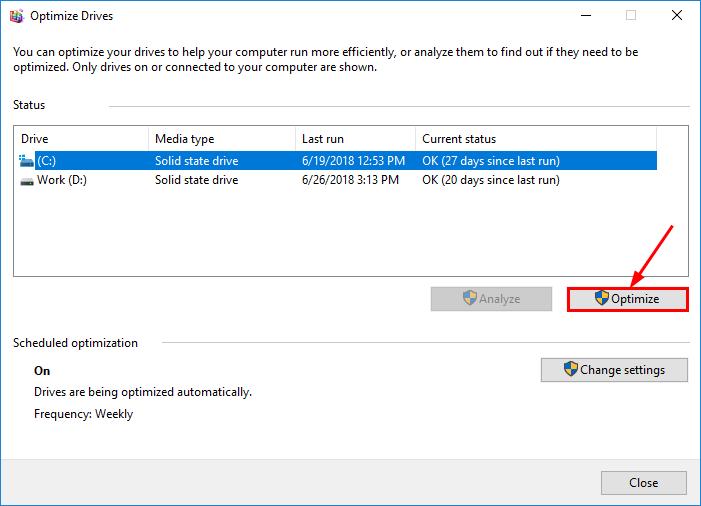Click the Optimize button

pos(628,299)
